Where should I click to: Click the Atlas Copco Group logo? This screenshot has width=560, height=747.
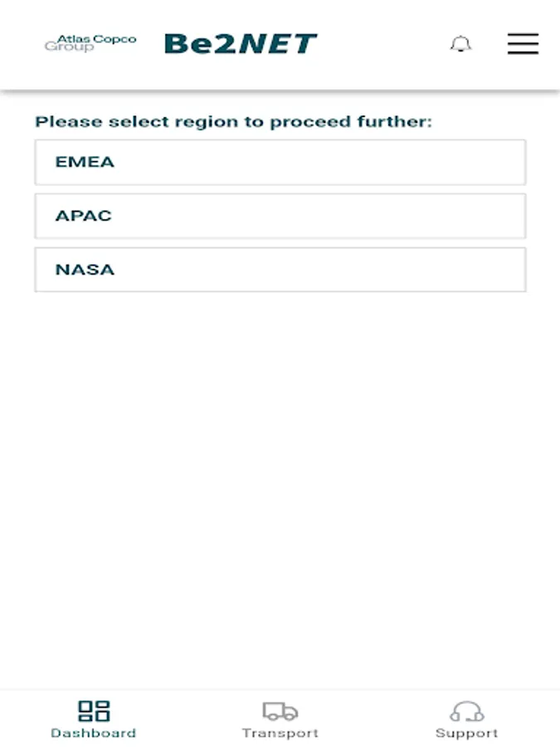coord(91,43)
